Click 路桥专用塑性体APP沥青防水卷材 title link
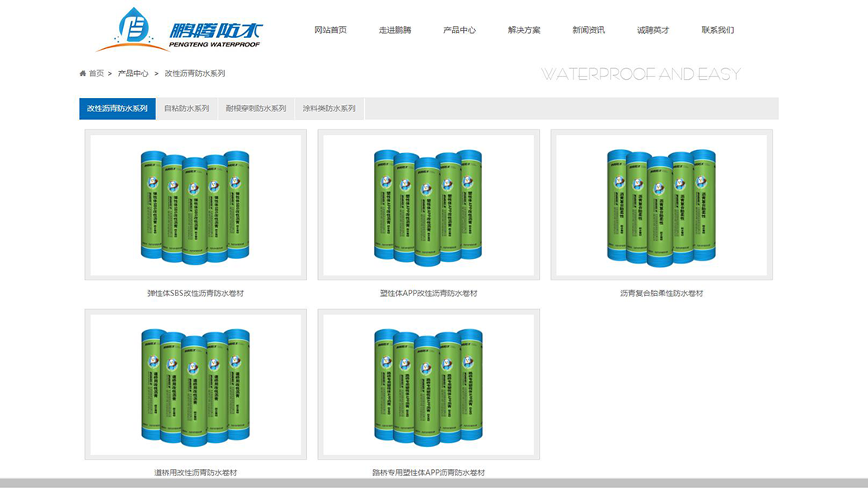The height and width of the screenshot is (488, 868). click(428, 473)
